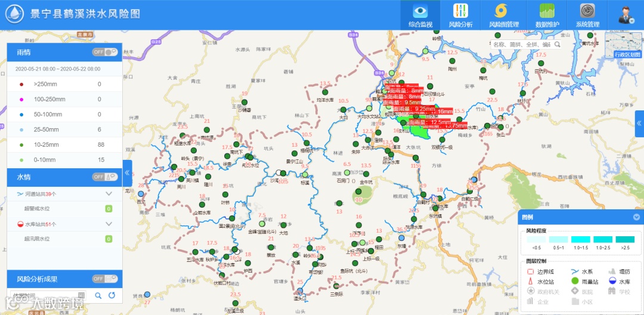Toggle the 水情 OFF switch

pyautogui.click(x=105, y=177)
